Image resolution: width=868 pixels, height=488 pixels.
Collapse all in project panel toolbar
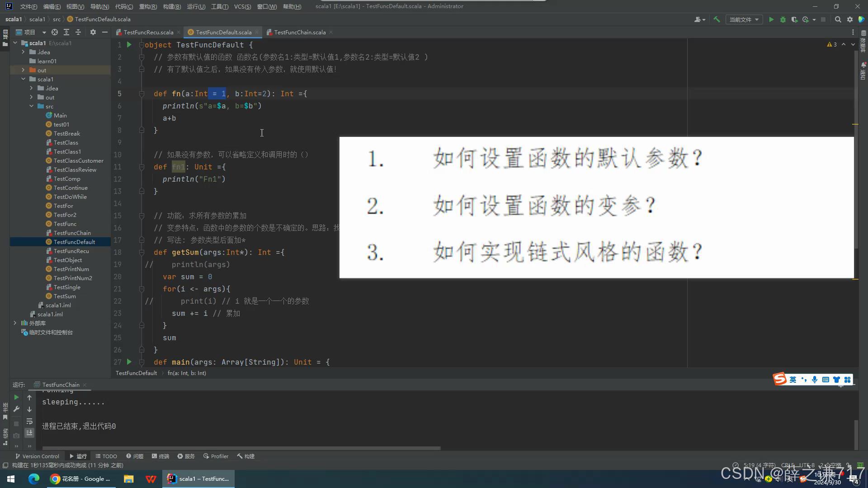coord(78,32)
